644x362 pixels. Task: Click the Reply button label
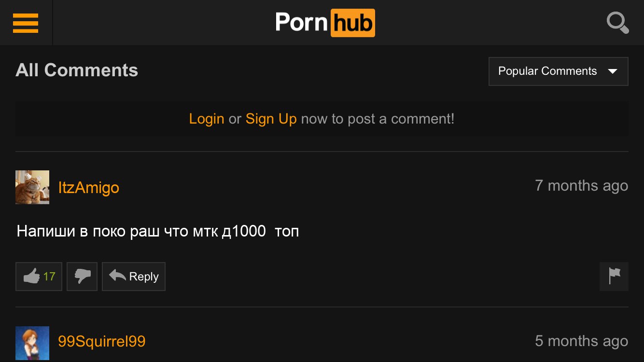pos(144,277)
